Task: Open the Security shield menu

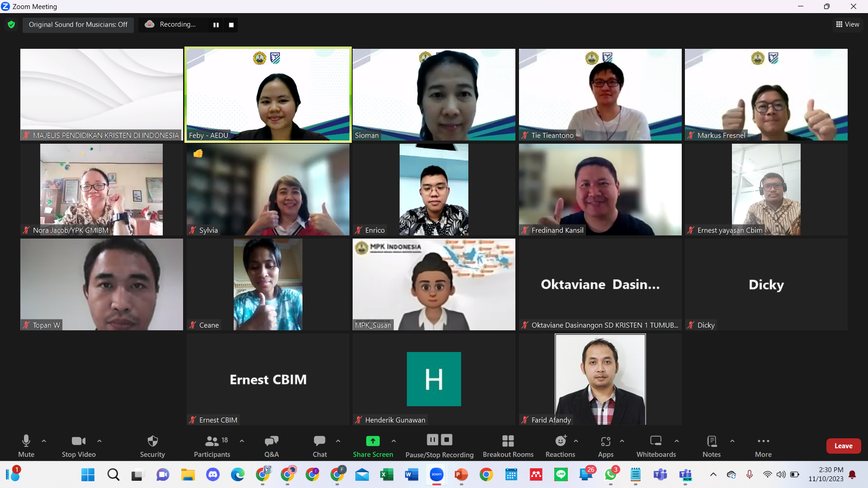Action: click(152, 446)
